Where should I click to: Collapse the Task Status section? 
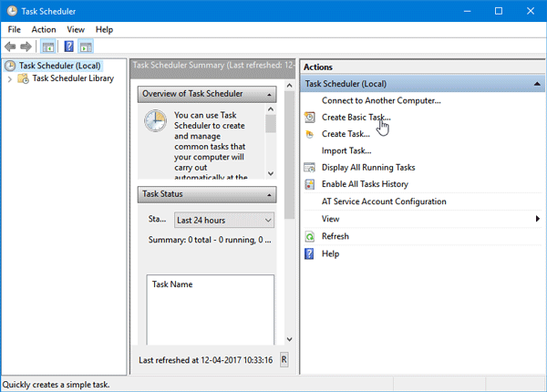[x=269, y=194]
